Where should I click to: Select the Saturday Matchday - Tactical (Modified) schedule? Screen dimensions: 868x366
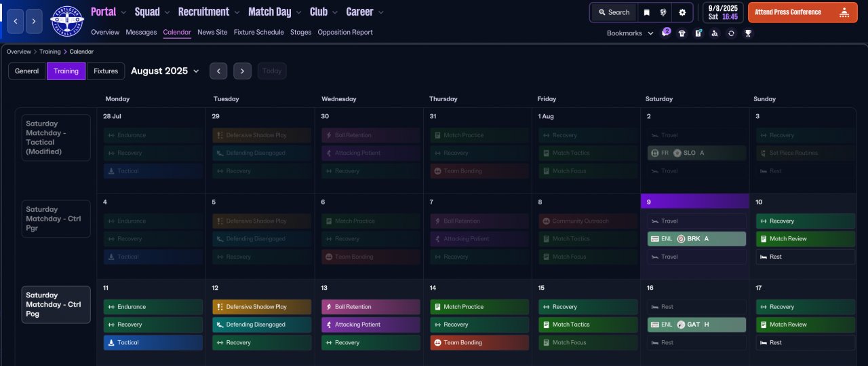56,137
